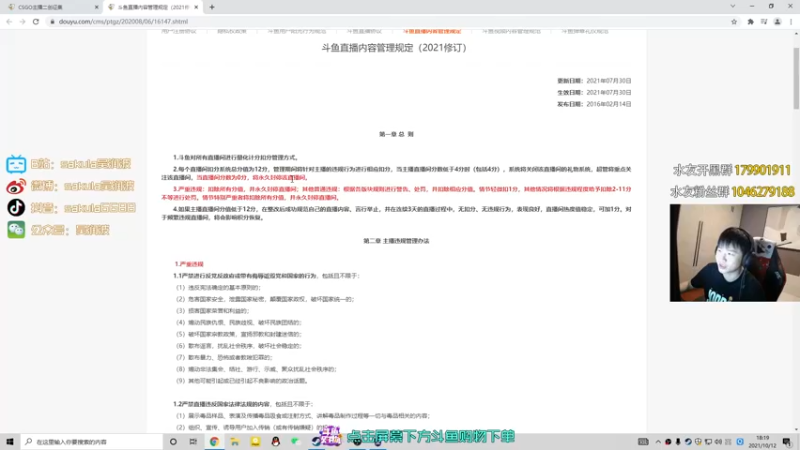This screenshot has width=800, height=450.
Task: Open the notification center icon
Action: click(x=788, y=442)
